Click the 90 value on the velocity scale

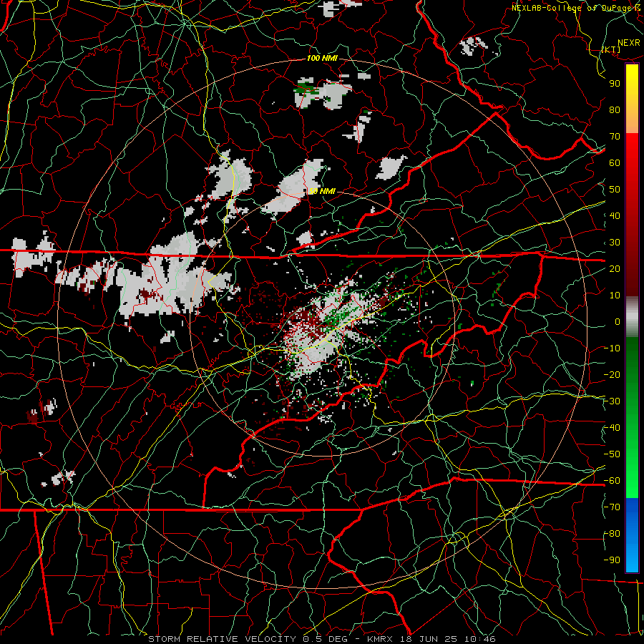click(615, 84)
